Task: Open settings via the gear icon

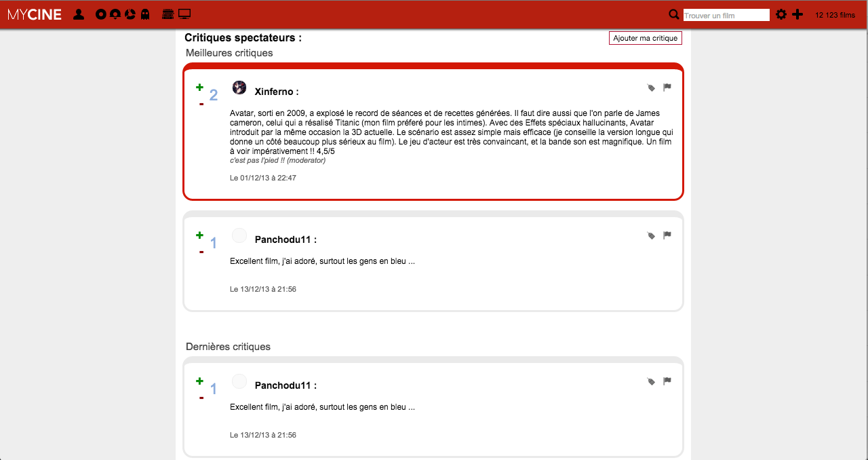Action: coord(781,14)
